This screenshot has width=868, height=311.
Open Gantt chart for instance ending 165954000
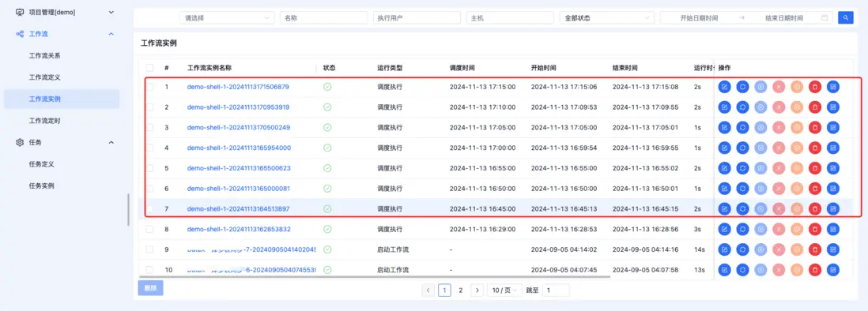(833, 148)
